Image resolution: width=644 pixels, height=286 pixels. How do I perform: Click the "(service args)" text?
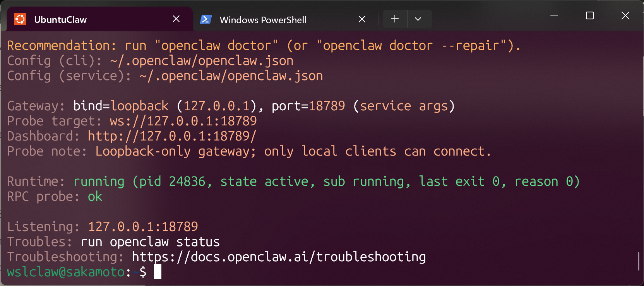tap(404, 106)
